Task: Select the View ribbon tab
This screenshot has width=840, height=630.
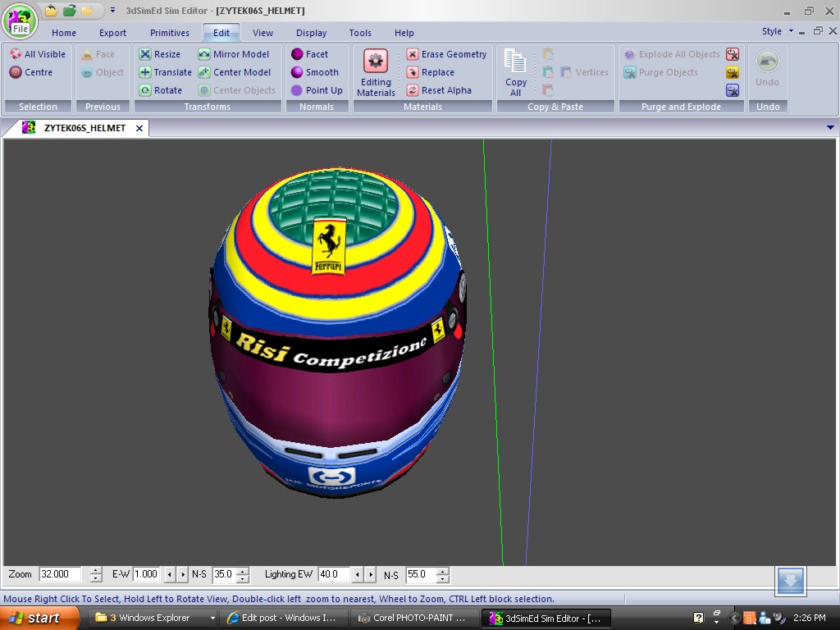Action: point(262,33)
